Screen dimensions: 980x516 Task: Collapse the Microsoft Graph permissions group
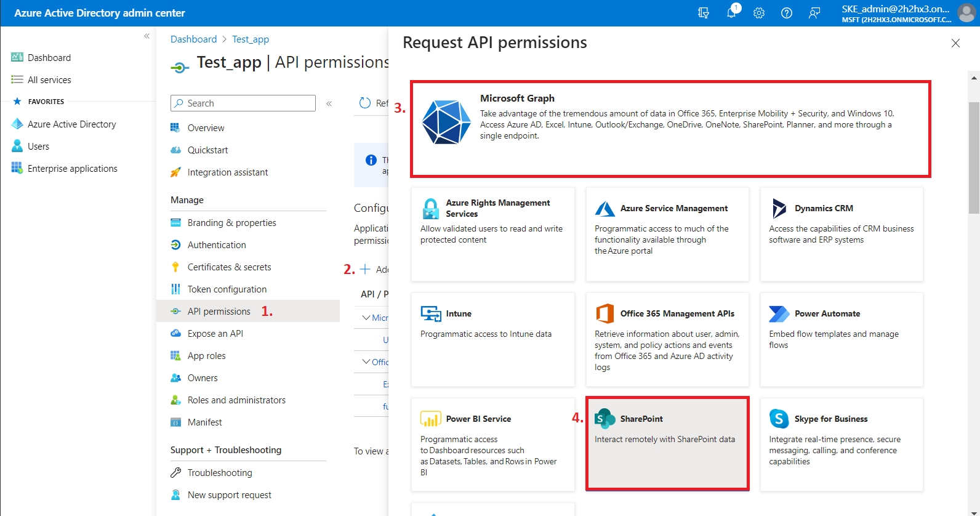[367, 318]
